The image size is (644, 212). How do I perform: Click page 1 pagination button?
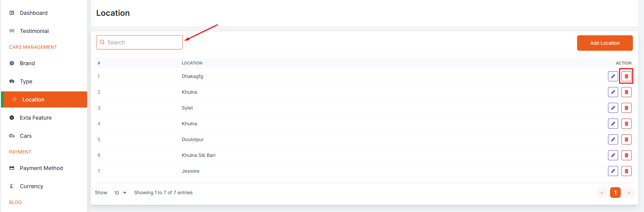615,193
